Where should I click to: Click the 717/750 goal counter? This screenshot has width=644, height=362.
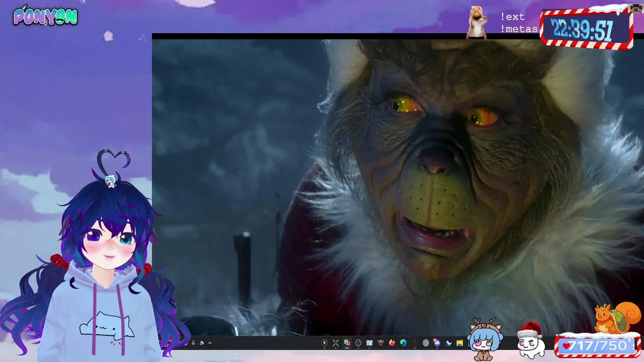pos(597,346)
